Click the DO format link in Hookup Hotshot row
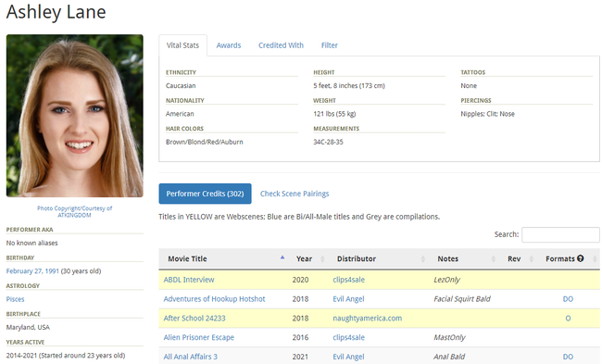The height and width of the screenshot is (364, 602). click(568, 299)
